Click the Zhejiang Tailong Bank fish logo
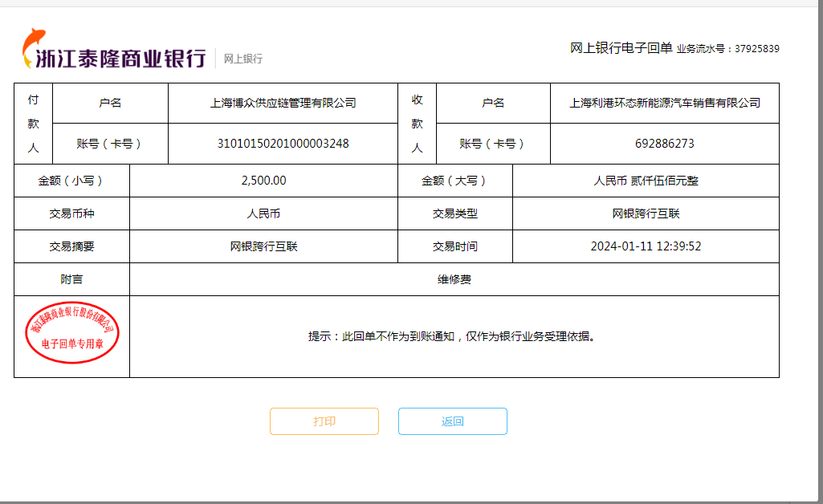The height and width of the screenshot is (504, 823). click(34, 46)
